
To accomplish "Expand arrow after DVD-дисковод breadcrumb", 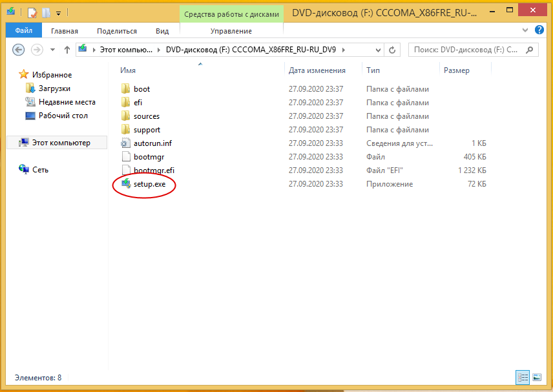I will pyautogui.click(x=344, y=50).
